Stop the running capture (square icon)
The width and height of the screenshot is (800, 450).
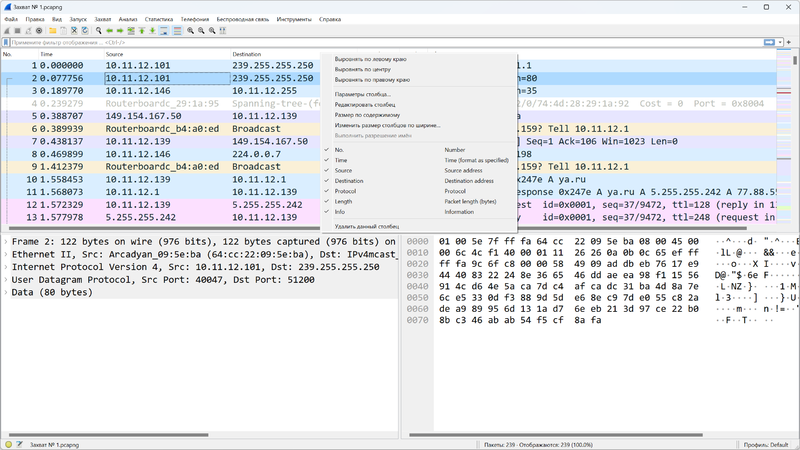[17, 31]
